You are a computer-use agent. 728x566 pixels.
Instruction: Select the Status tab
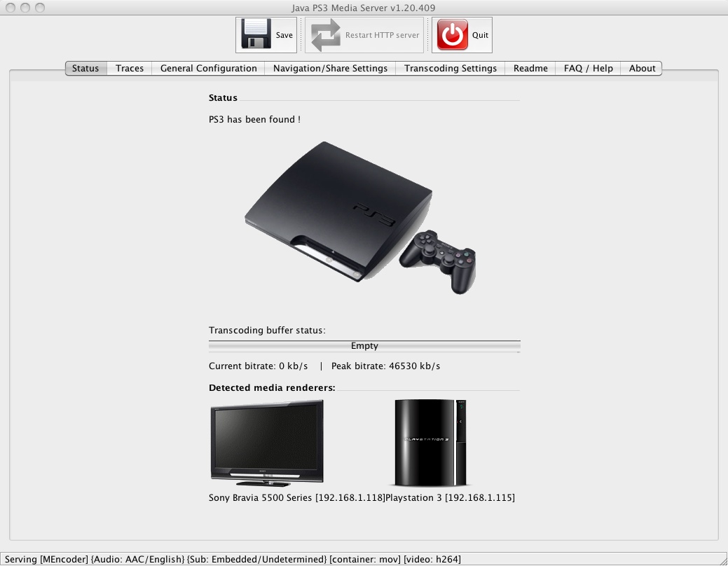tap(85, 68)
